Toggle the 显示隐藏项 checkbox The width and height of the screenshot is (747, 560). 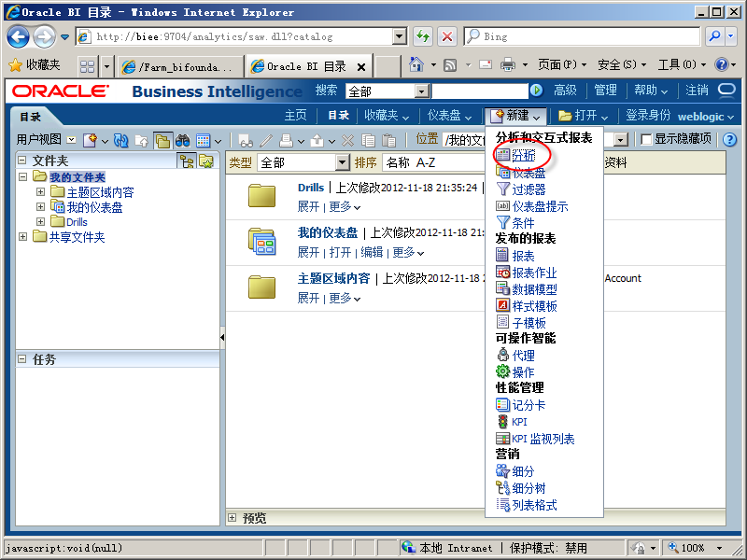[646, 139]
